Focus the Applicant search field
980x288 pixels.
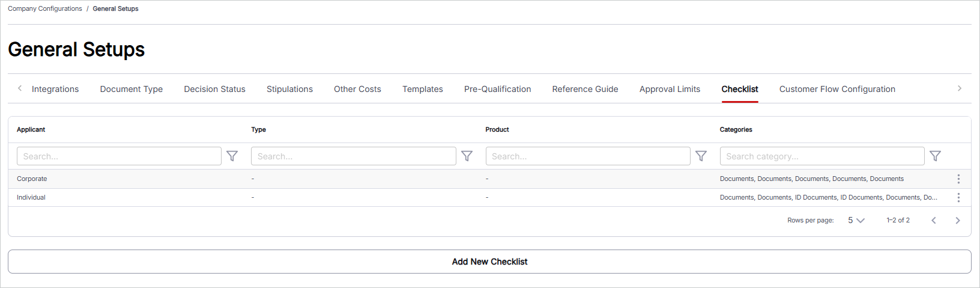[x=119, y=156]
